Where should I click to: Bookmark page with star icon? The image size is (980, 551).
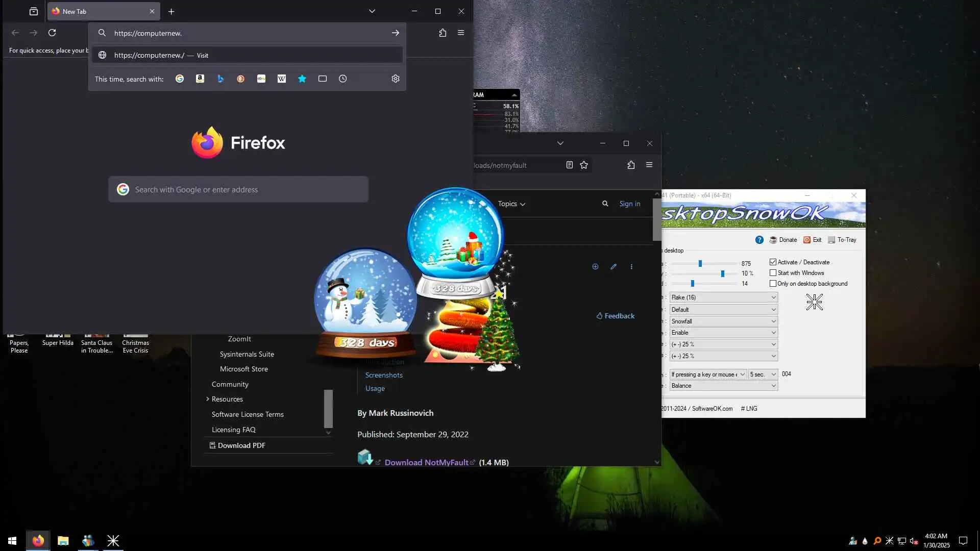pyautogui.click(x=584, y=165)
